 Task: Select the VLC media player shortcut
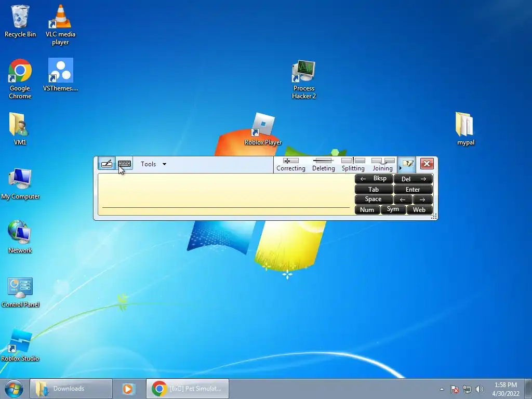click(60, 25)
